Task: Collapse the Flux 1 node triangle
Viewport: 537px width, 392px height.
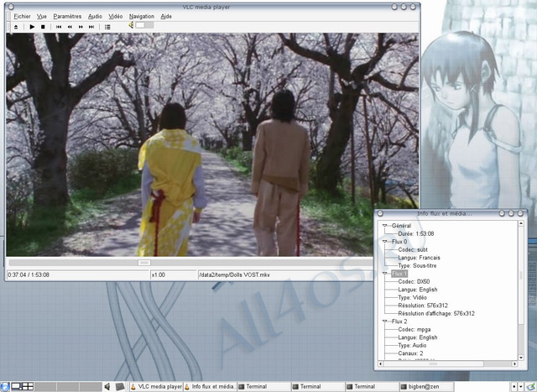Action: pos(384,274)
